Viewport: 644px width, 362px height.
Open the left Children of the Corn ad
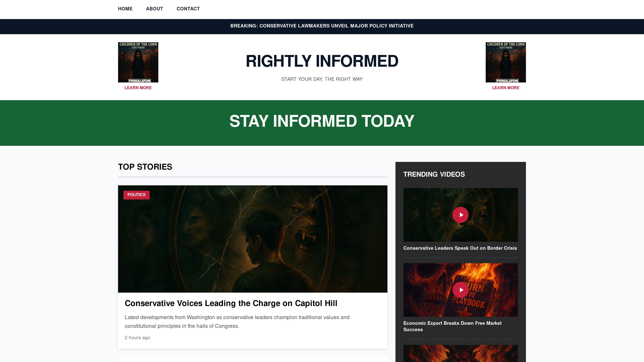click(x=138, y=62)
